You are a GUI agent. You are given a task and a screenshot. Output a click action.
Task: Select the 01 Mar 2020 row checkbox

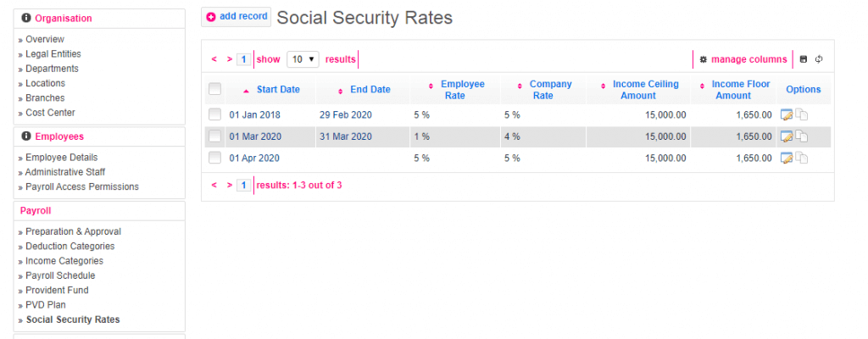click(x=214, y=136)
